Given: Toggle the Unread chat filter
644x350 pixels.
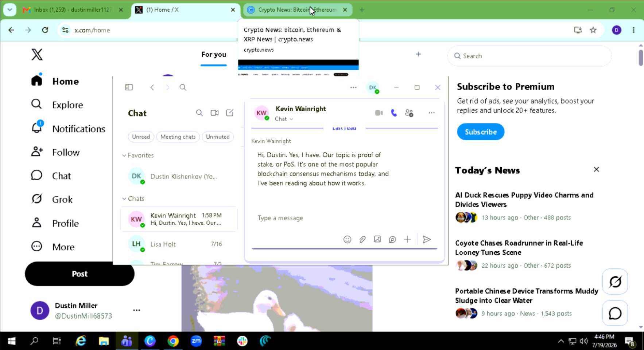Looking at the screenshot, I should point(141,137).
